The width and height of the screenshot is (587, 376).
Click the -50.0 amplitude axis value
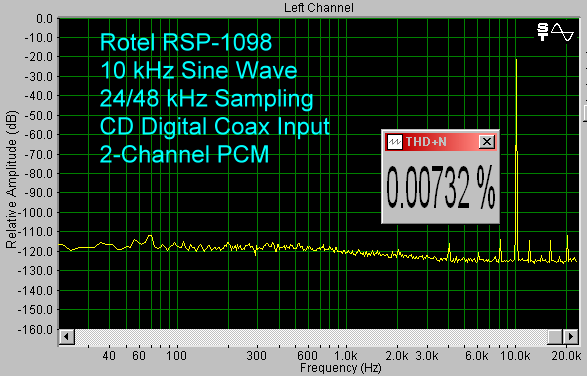[39, 115]
